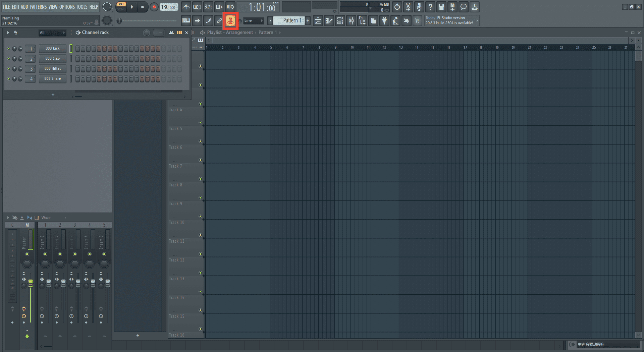Image resolution: width=644 pixels, height=352 pixels.
Task: Open the PATTERNS menu
Action: pyautogui.click(x=38, y=7)
